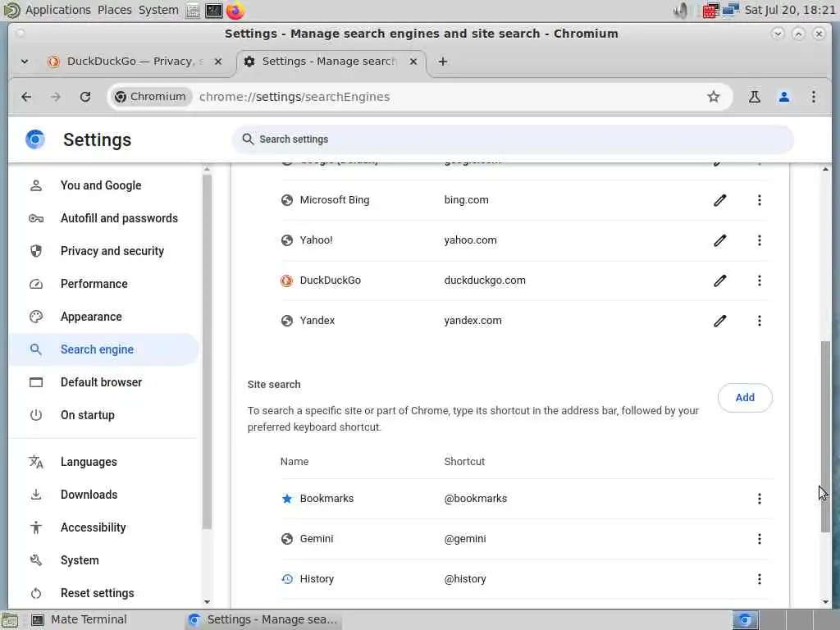The image size is (840, 630).
Task: Open more actions for Yandex
Action: pyautogui.click(x=759, y=321)
